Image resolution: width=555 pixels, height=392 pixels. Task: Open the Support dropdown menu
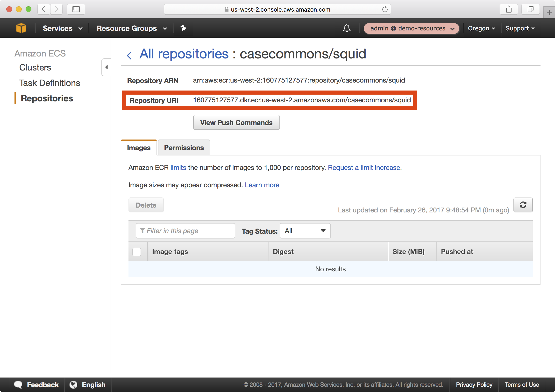(520, 28)
